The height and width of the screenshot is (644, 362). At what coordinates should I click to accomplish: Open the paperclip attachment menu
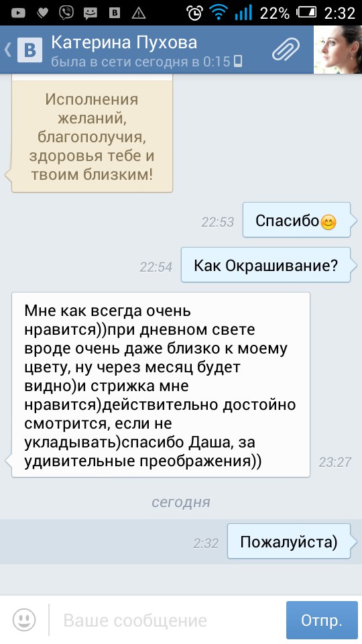tap(286, 49)
